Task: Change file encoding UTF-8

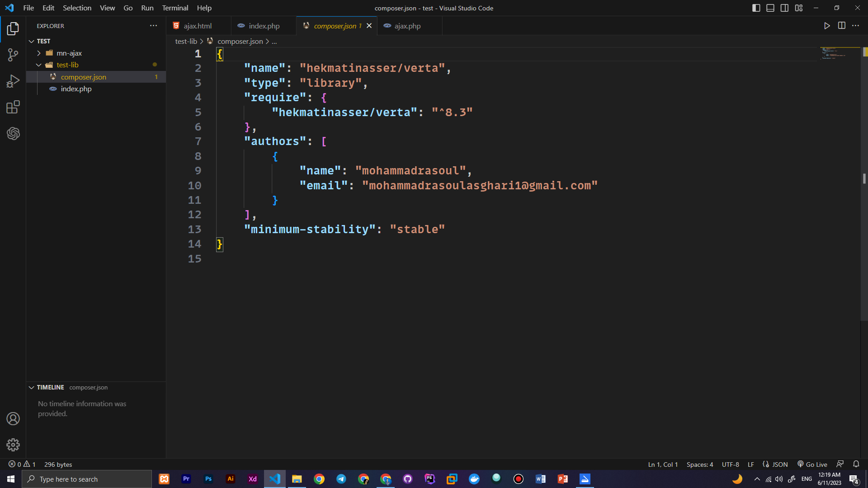Action: [x=730, y=465]
